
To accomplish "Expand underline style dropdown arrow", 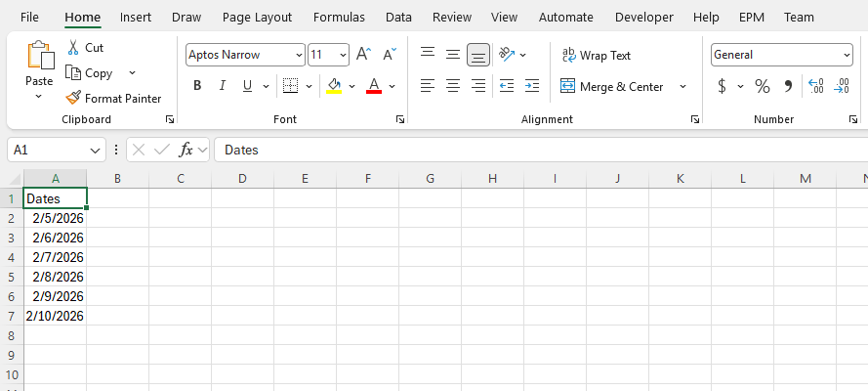I will (x=266, y=86).
